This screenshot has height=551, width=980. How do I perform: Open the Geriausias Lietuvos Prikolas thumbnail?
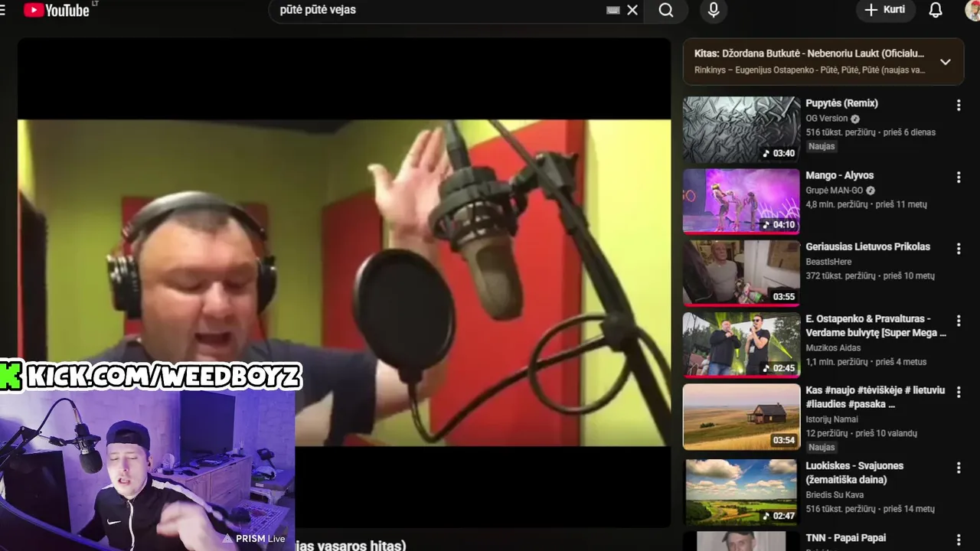point(741,273)
